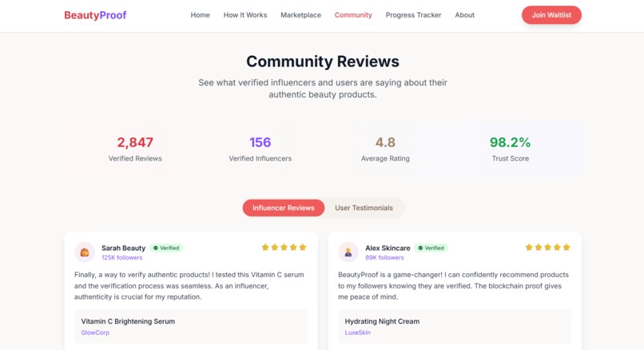Go to the Home nav link
644x350 pixels.
pyautogui.click(x=200, y=15)
